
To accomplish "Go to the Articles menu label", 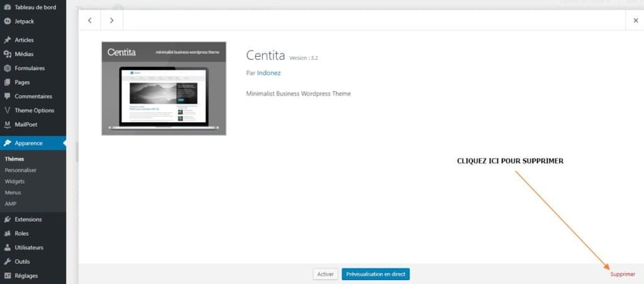I will [24, 40].
